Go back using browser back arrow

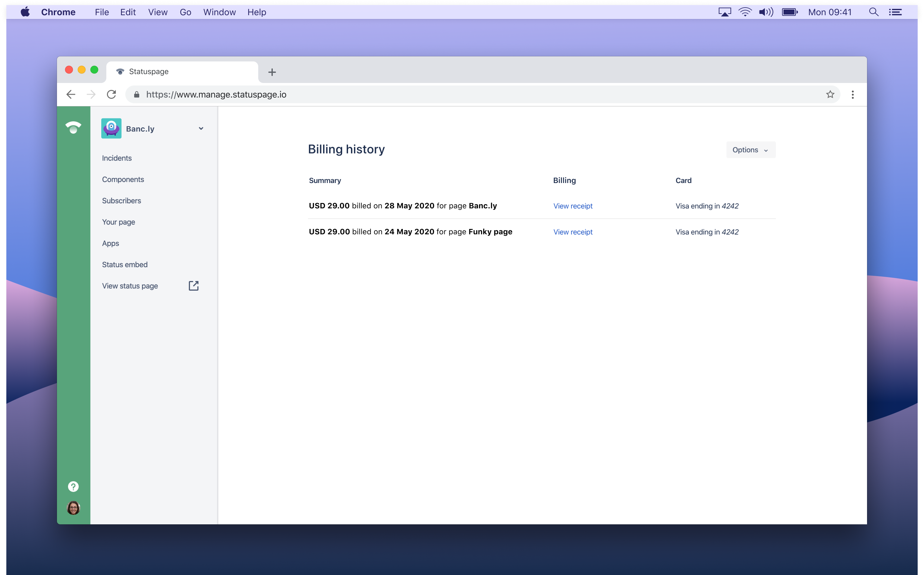[x=71, y=94]
